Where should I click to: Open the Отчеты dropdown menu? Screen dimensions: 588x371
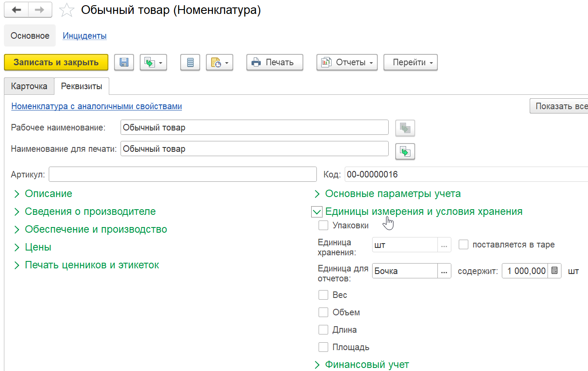click(347, 62)
